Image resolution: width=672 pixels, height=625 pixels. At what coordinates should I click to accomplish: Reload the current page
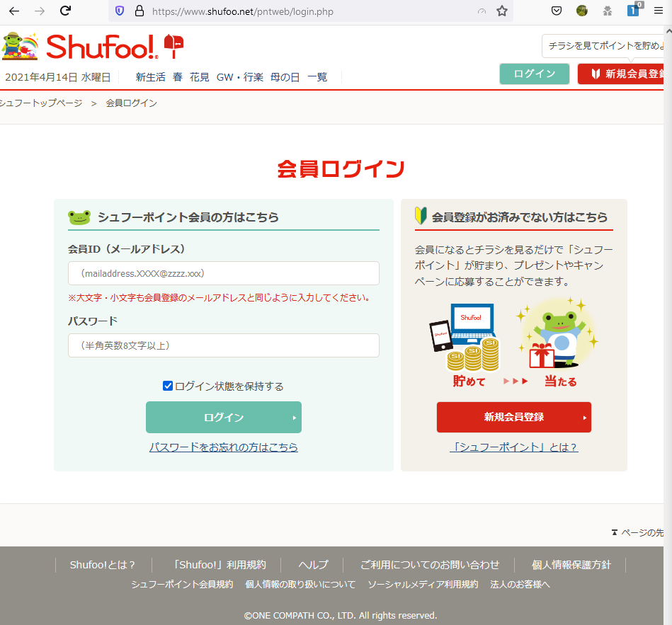(65, 11)
